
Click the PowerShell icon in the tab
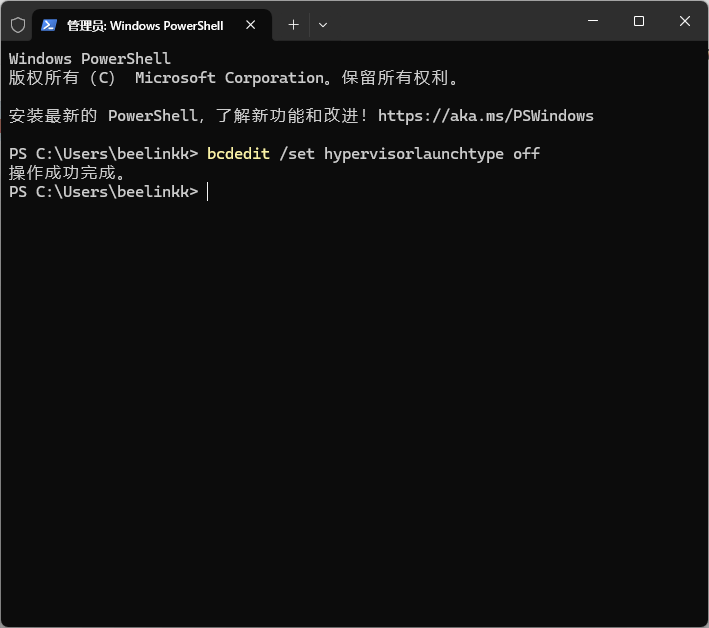(48, 24)
